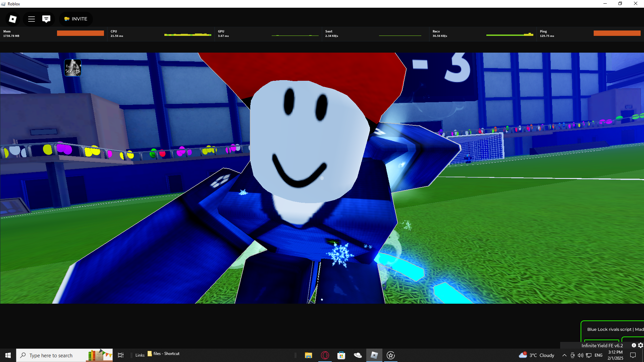Click the INVITE button
Viewport: 644px width, 362px height.
[x=76, y=19]
